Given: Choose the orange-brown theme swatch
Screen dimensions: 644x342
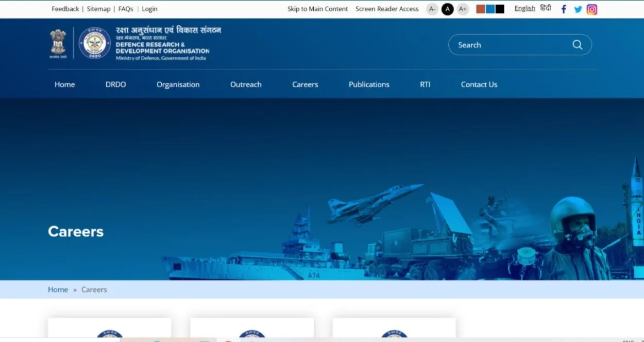Looking at the screenshot, I should pyautogui.click(x=481, y=9).
